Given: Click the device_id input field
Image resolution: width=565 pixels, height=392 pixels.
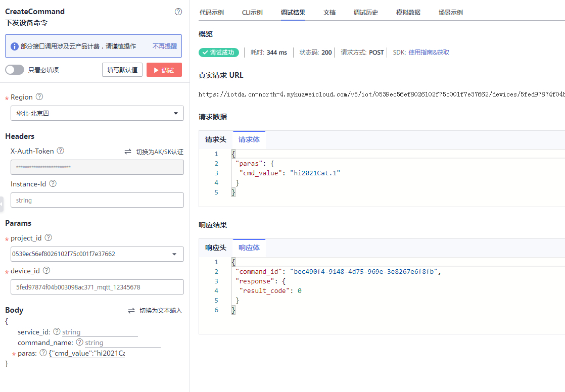Looking at the screenshot, I should pos(98,287).
